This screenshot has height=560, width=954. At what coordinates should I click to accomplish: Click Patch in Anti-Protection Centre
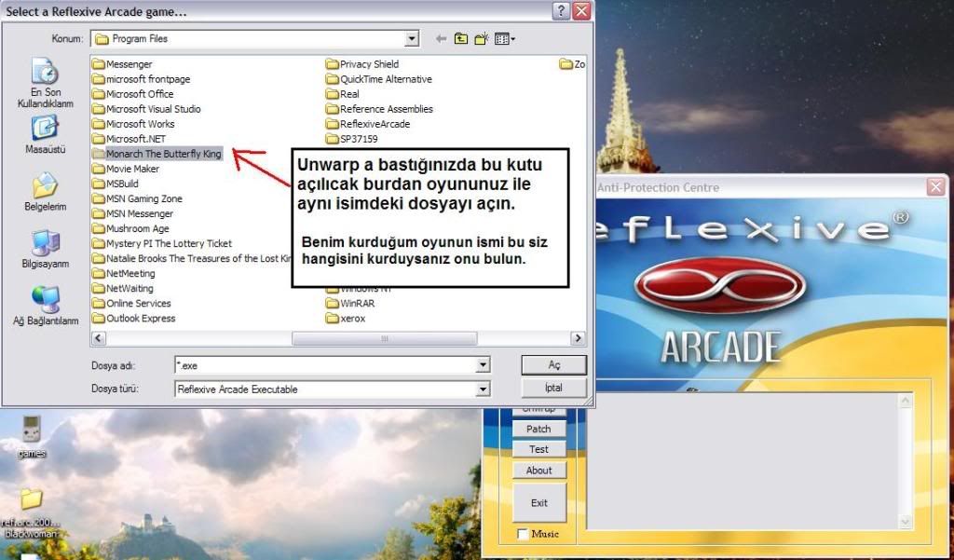(538, 430)
